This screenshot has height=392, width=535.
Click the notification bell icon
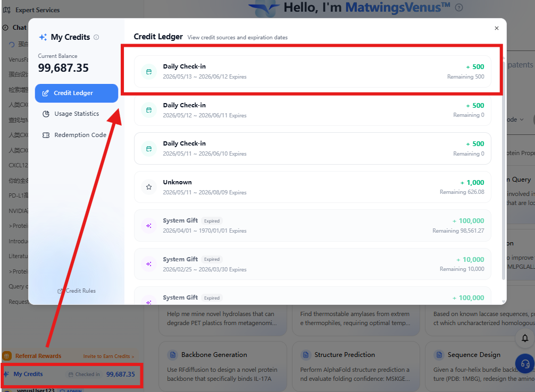(x=525, y=338)
